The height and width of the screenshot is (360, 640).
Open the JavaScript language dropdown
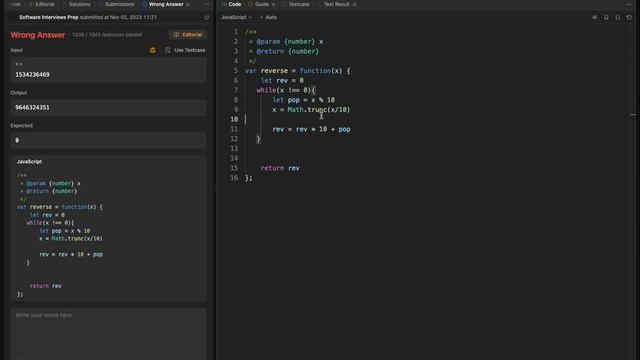tap(237, 17)
